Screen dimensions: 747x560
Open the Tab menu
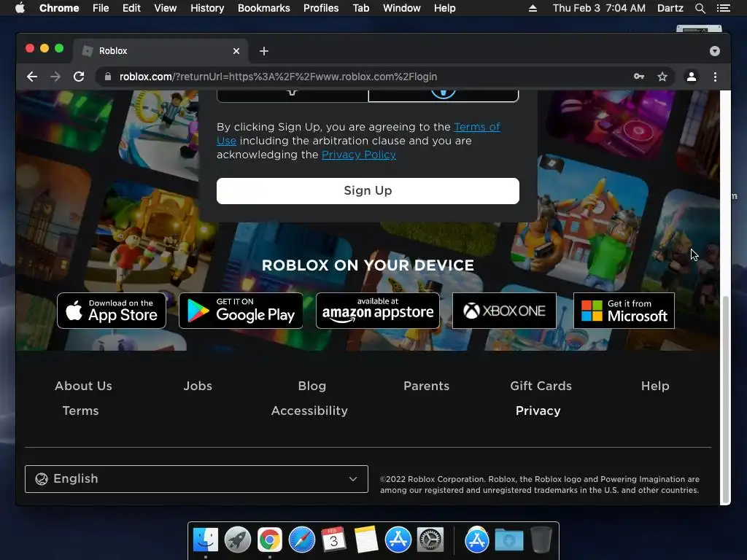coord(361,8)
